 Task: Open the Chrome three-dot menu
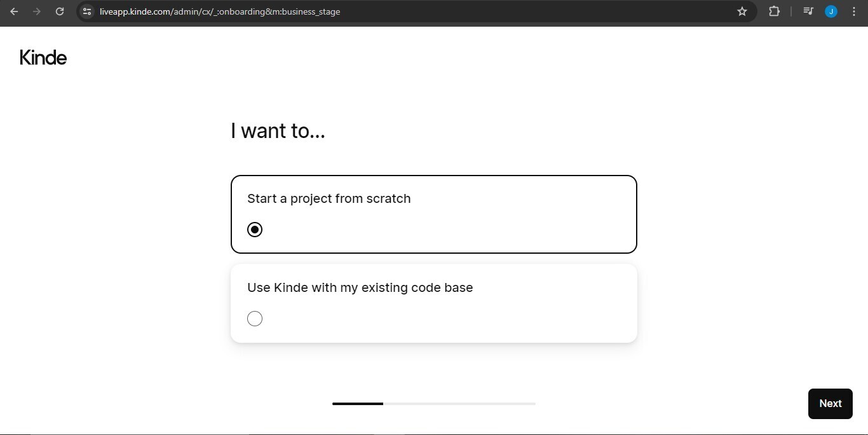853,11
